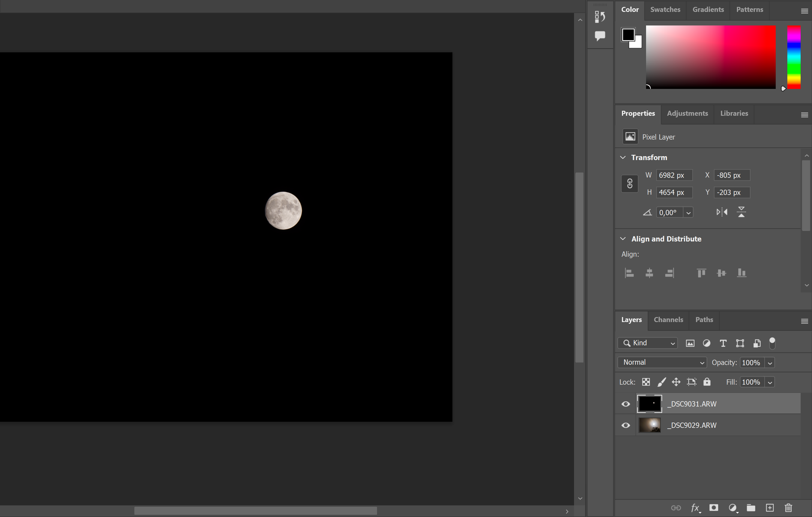The height and width of the screenshot is (517, 812).
Task: Add a layer mask to the selected layer
Action: coord(714,508)
